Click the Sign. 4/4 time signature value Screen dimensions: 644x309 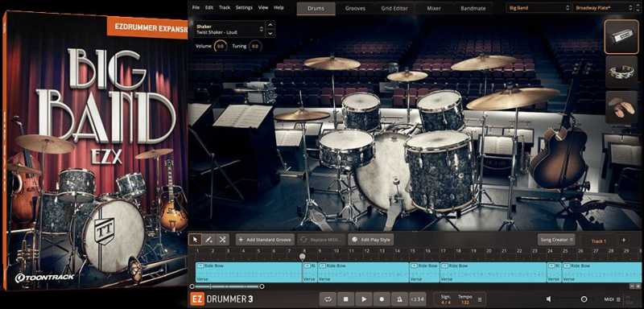tap(445, 303)
